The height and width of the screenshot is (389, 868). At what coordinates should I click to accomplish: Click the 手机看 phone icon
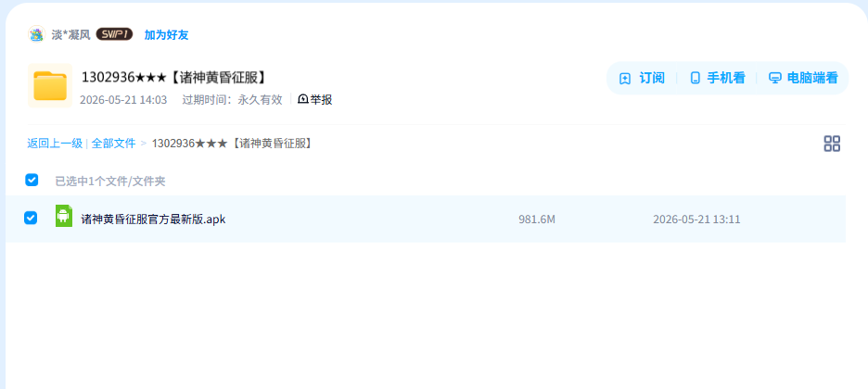click(696, 79)
